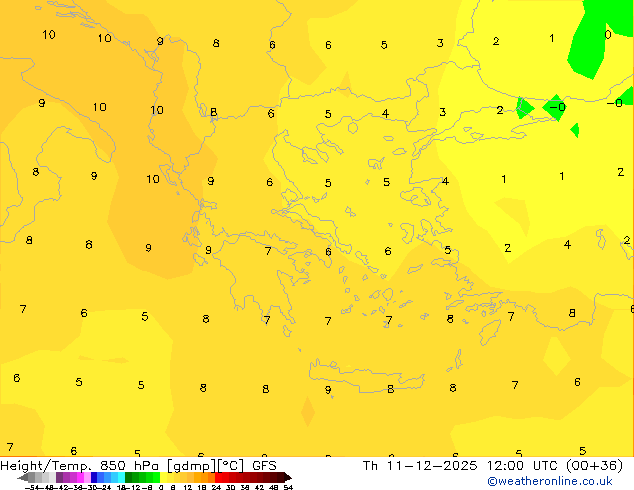Click the '-0' label inside the green diamond
The image size is (634, 490).
click(558, 107)
